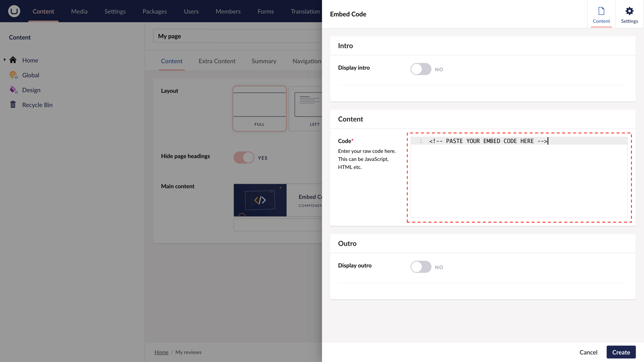Viewport: 644px width, 362px height.
Task: Click the Home house icon in the content tree
Action: tap(13, 60)
